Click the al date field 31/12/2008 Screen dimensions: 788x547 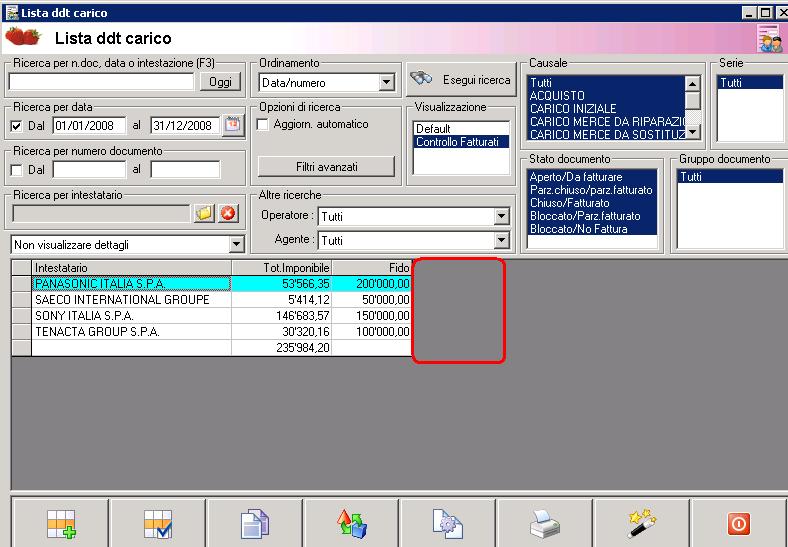coord(185,126)
